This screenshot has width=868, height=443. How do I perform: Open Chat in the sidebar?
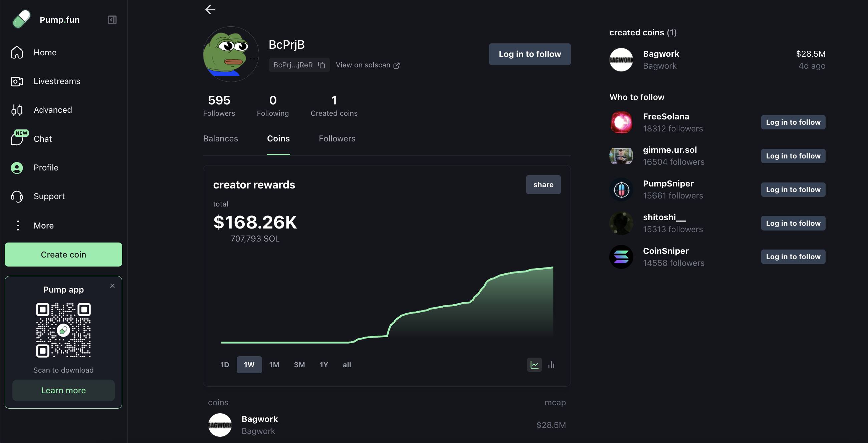coord(43,139)
